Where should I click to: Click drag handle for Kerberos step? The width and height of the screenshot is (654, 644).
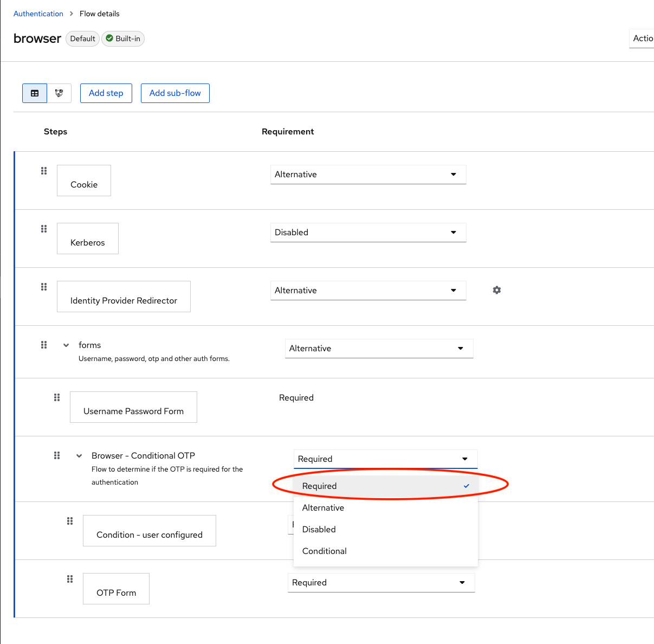click(x=44, y=229)
